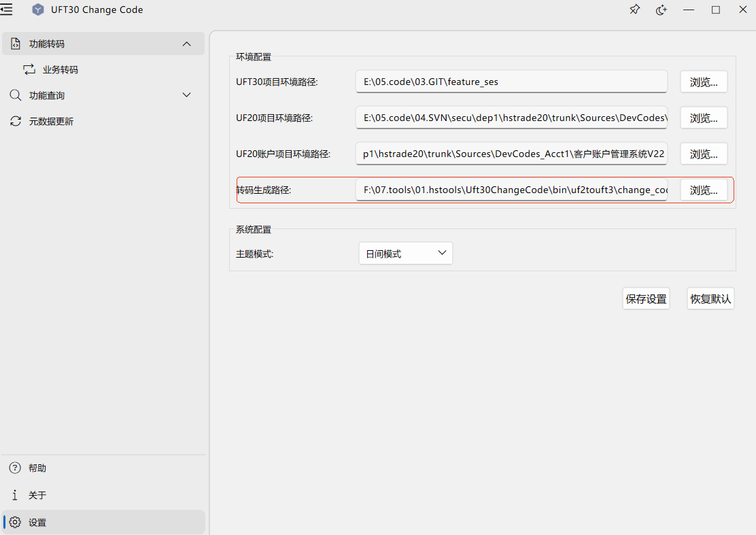
Task: Click the 转码生成路径 input field
Action: point(511,190)
